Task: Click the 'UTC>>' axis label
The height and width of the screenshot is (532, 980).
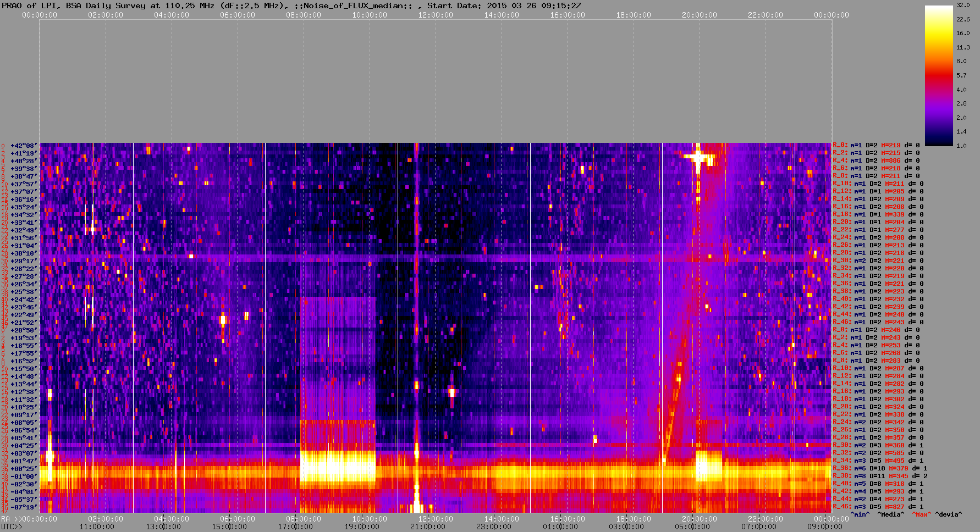Action: (x=12, y=527)
